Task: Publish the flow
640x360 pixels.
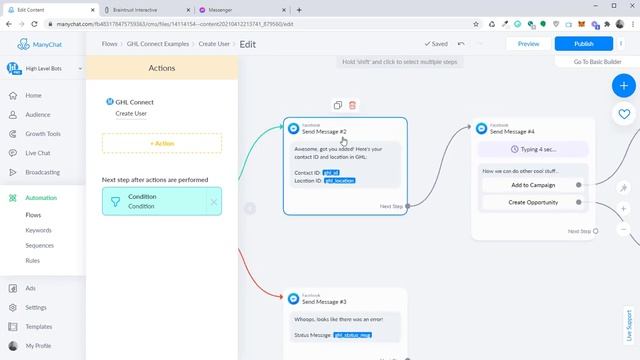Action: [584, 44]
